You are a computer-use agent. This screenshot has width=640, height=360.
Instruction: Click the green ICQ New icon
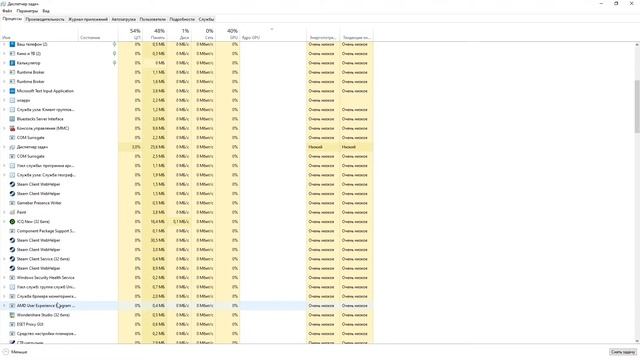click(12, 222)
